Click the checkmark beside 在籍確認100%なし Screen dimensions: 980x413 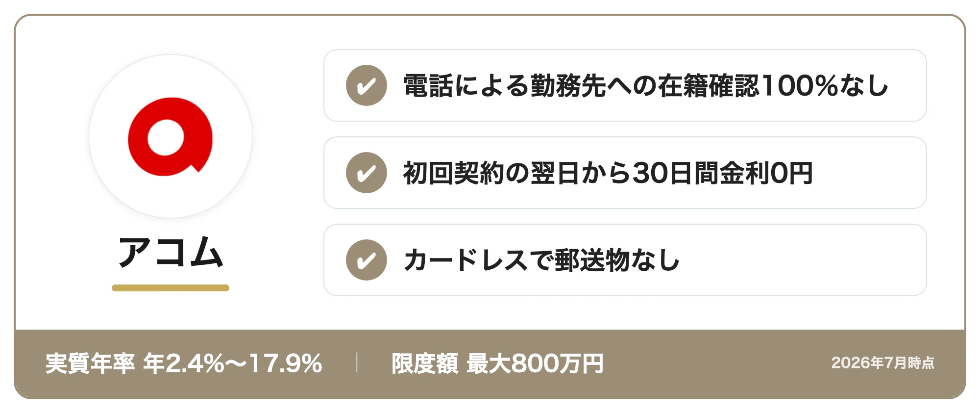[x=367, y=85]
